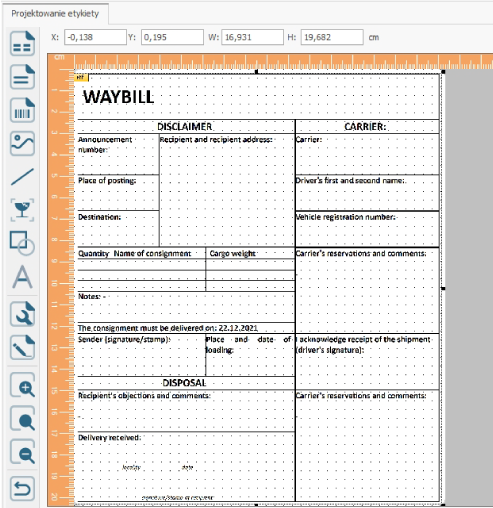493x508 pixels.
Task: Click the W width input field
Action: (x=252, y=37)
